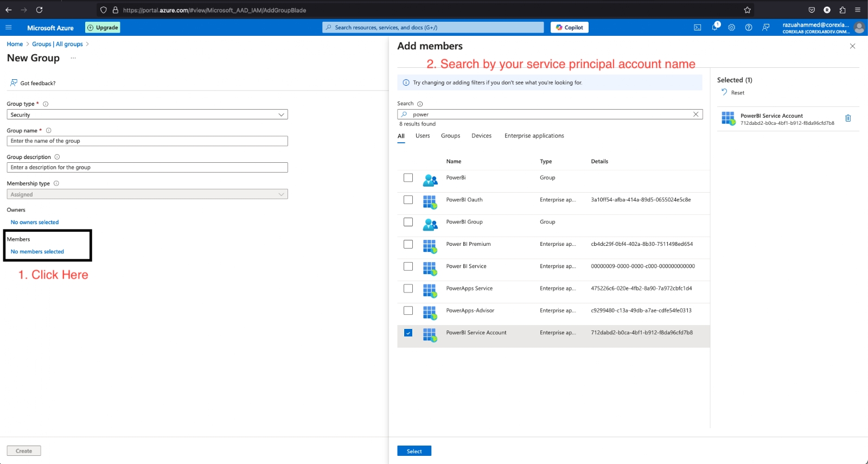Switch to the Devices tab
The height and width of the screenshot is (464, 868).
481,136
